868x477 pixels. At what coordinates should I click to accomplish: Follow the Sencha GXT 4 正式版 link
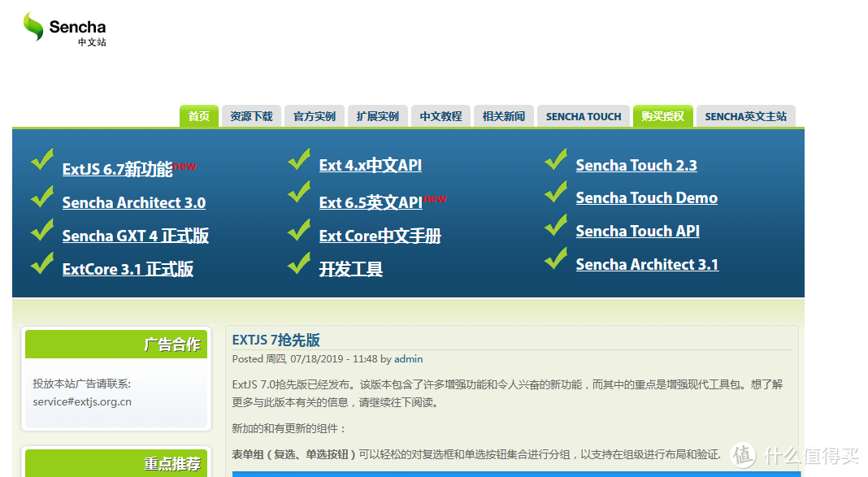pyautogui.click(x=136, y=236)
